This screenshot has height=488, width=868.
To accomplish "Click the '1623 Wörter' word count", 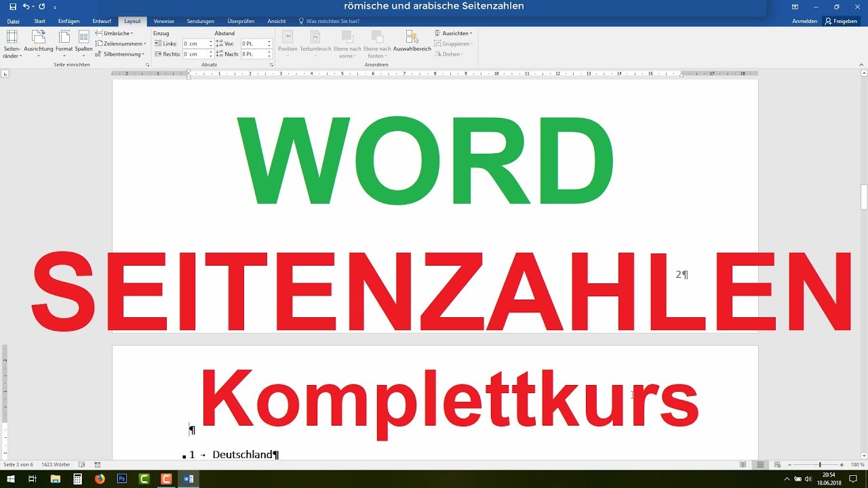I will click(x=56, y=464).
